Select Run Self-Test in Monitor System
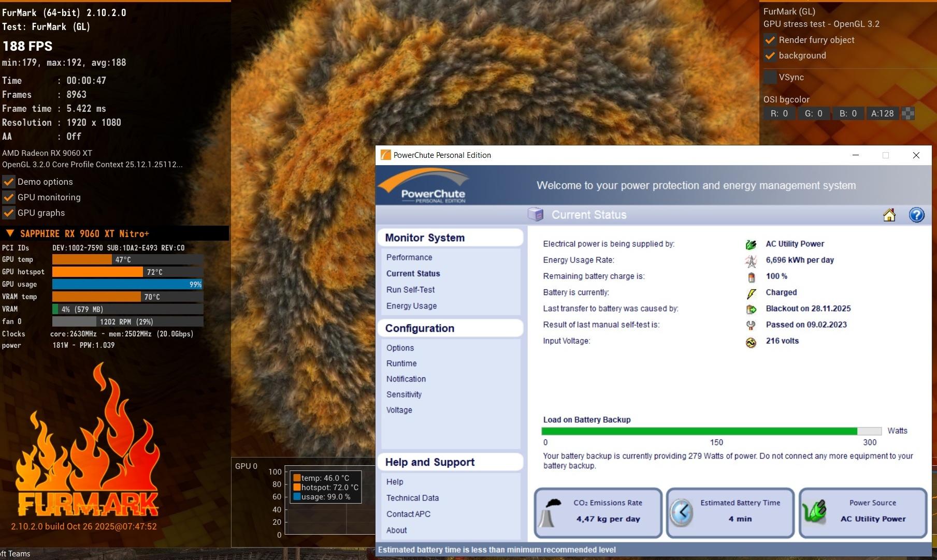The width and height of the screenshot is (937, 560). click(410, 290)
